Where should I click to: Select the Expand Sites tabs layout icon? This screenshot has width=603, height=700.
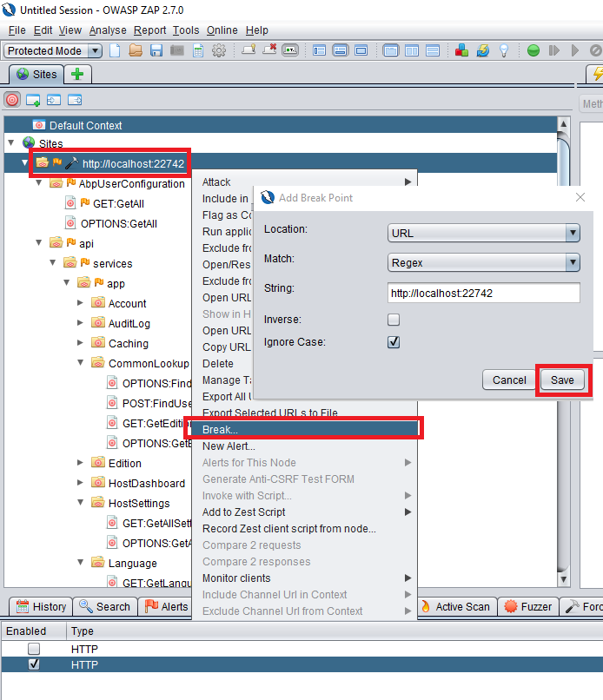[319, 50]
